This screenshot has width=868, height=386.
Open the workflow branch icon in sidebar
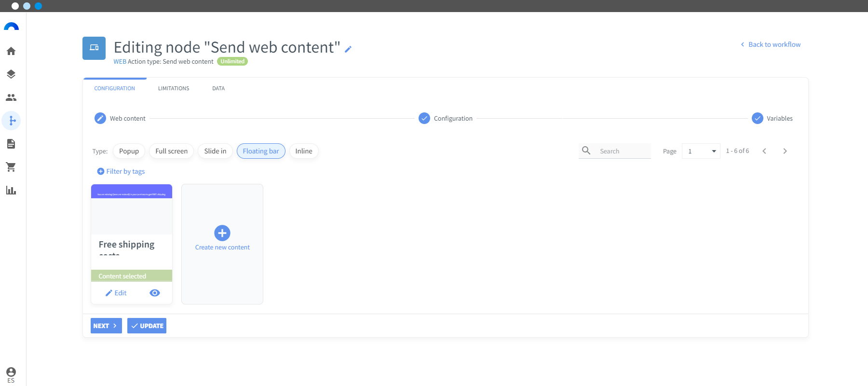(x=11, y=121)
